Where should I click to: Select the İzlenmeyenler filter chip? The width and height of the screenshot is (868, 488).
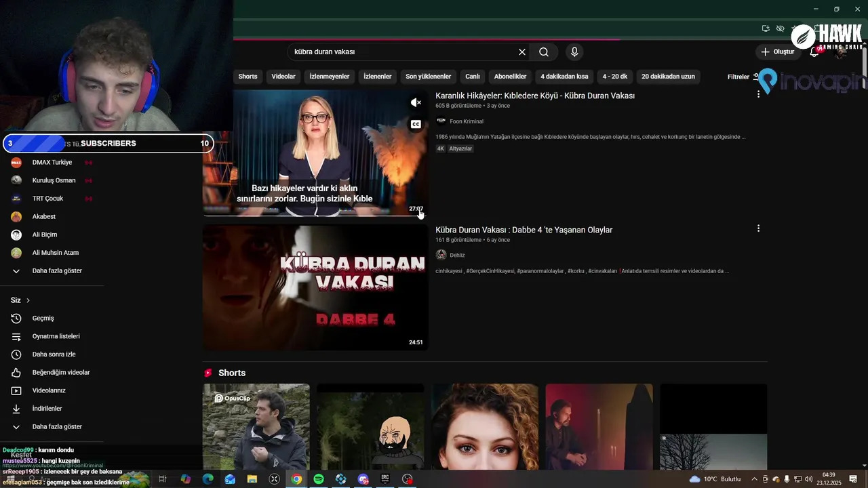pyautogui.click(x=330, y=77)
